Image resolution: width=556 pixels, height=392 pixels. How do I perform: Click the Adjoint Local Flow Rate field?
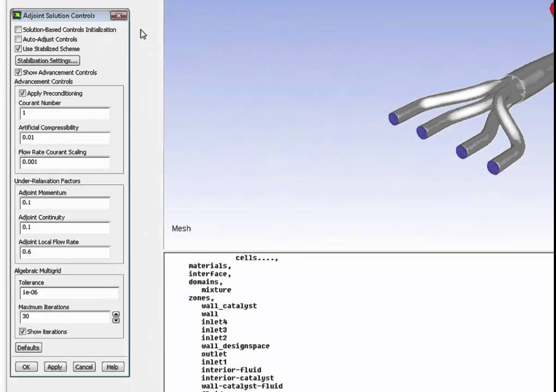(x=64, y=252)
